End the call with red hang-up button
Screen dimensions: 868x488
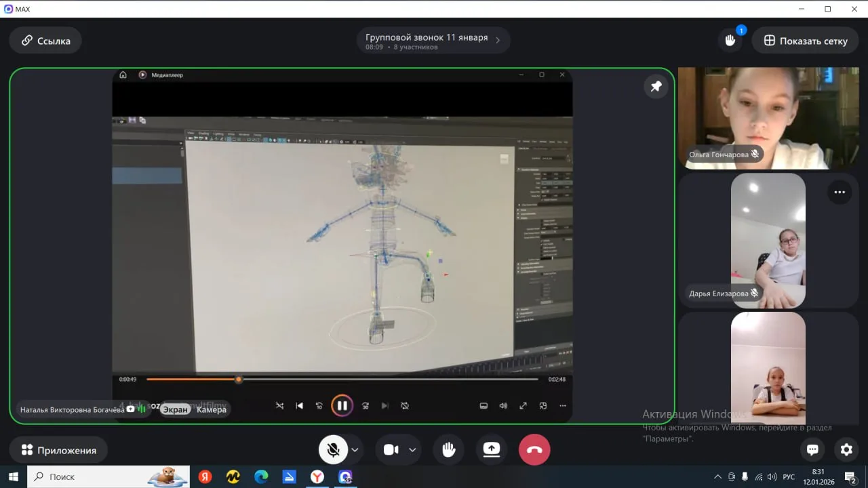pos(534,450)
